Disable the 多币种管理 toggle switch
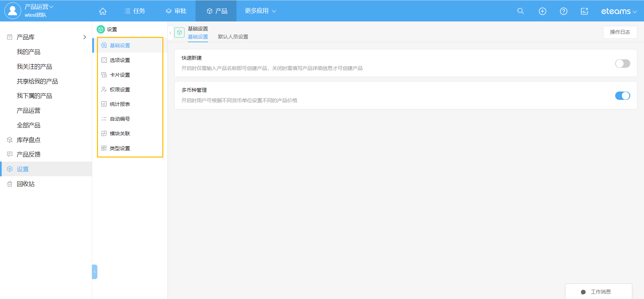 tap(622, 96)
